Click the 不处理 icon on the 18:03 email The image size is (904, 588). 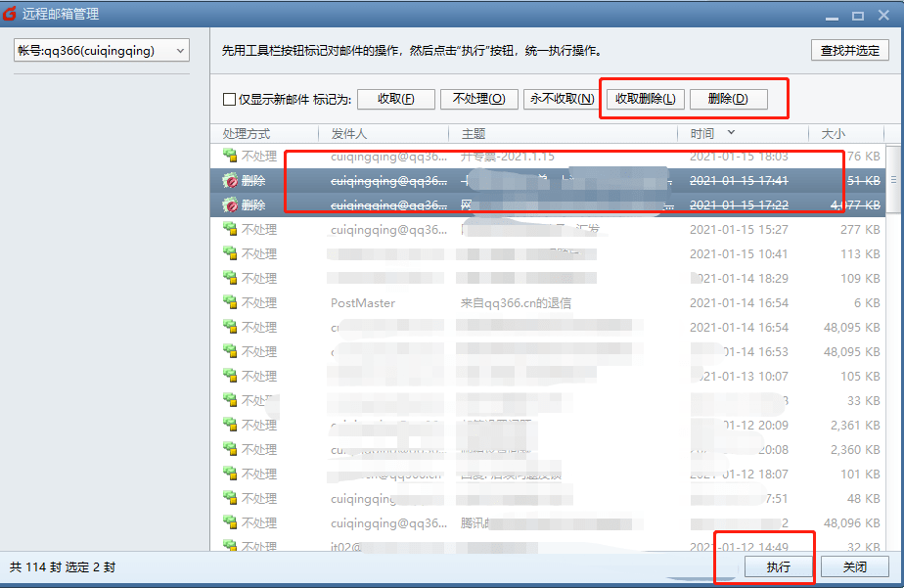[230, 157]
